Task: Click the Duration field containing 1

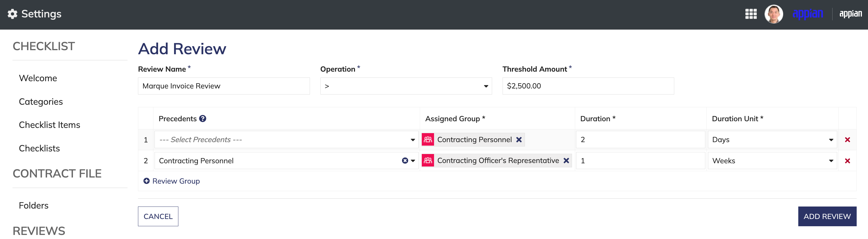Action: pyautogui.click(x=640, y=161)
